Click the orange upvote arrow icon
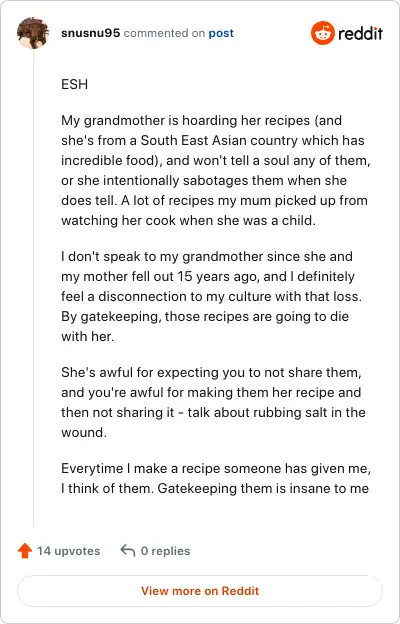400x624 pixels. point(25,551)
